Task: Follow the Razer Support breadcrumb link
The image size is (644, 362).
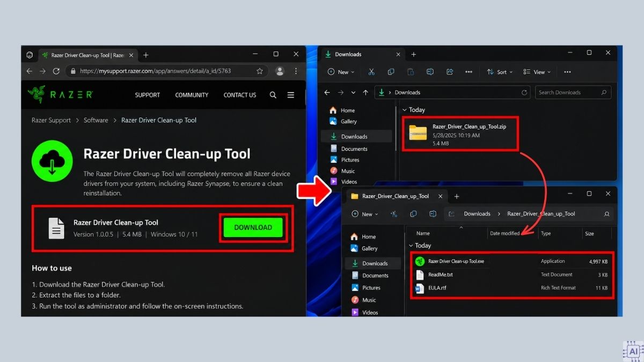Action: click(x=51, y=120)
